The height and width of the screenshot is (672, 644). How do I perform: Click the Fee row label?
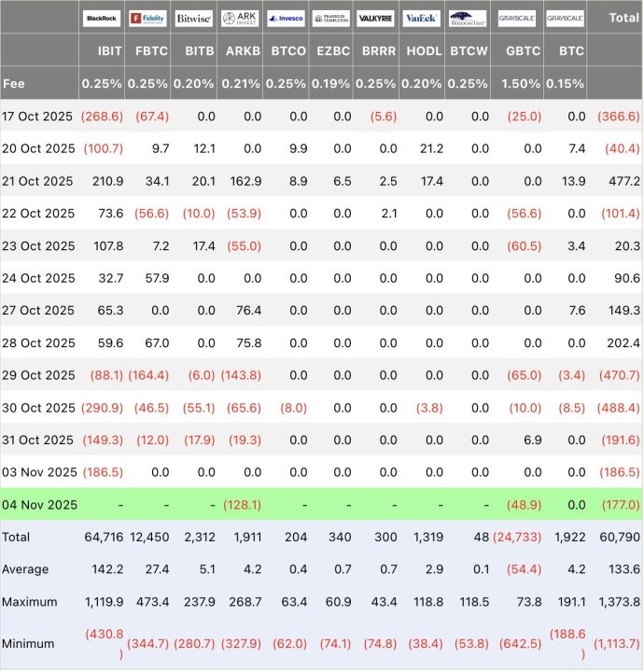(x=14, y=83)
